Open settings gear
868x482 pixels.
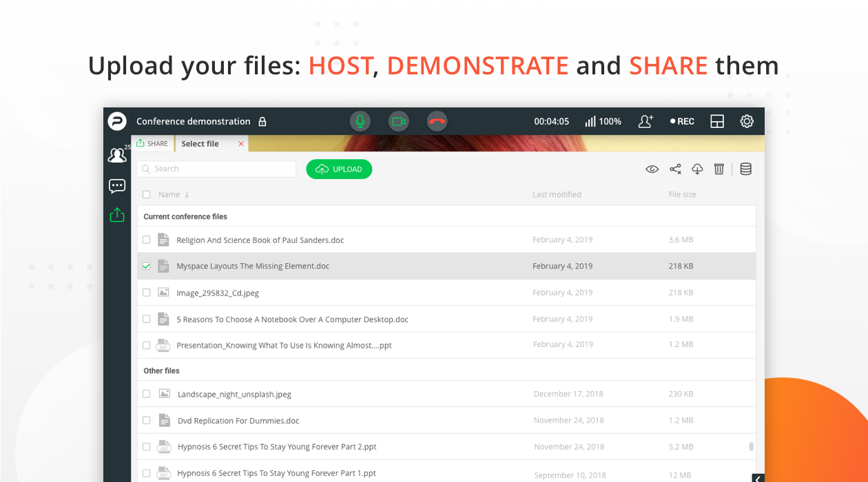point(747,121)
